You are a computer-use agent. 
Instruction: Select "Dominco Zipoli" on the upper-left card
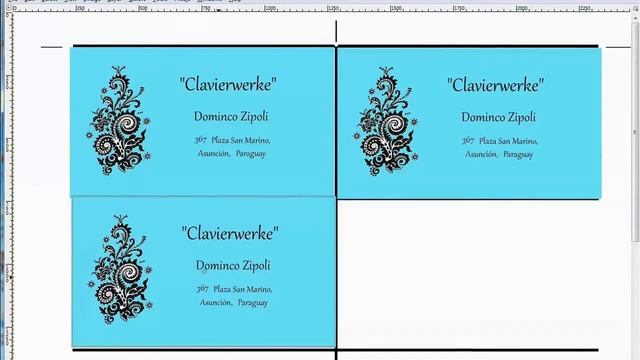(231, 117)
